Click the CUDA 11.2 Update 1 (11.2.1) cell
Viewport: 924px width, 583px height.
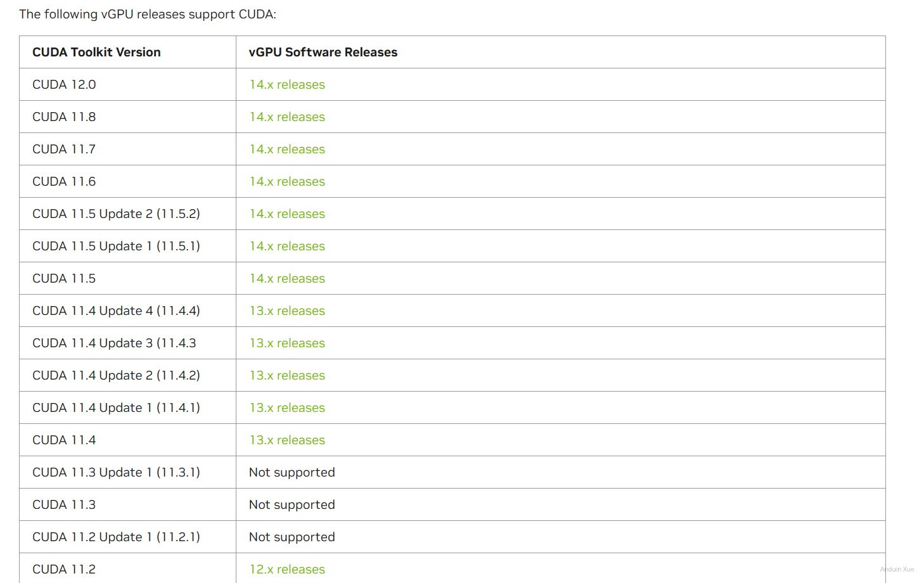point(116,537)
